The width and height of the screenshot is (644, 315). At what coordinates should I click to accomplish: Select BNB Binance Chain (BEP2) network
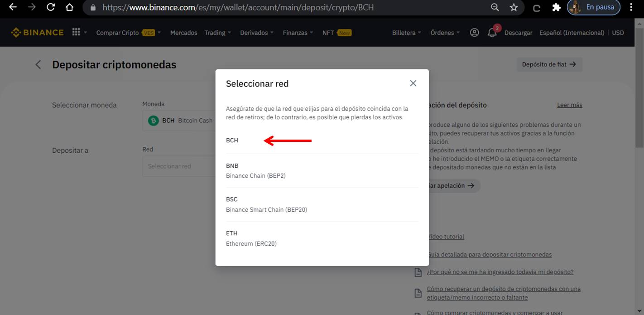[322, 170]
